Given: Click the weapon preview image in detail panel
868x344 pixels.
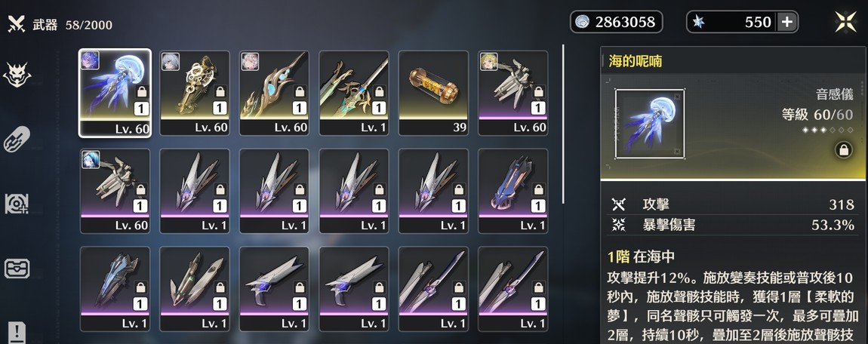Looking at the screenshot, I should (650, 124).
